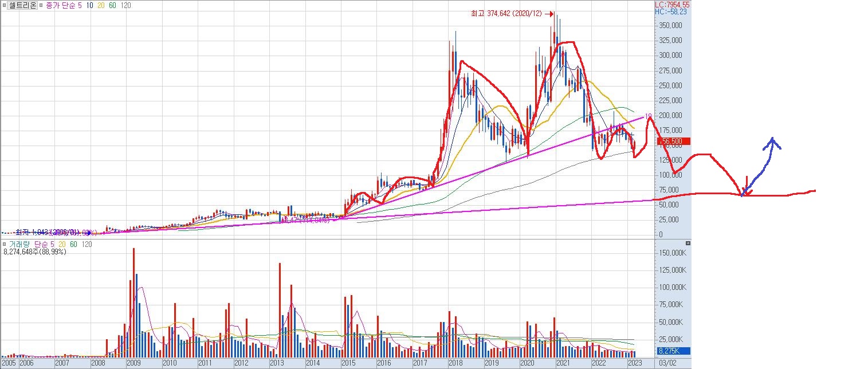Screen dimensions: 868x369
Task: Click the 2023 year on time axis
Action: (634, 363)
